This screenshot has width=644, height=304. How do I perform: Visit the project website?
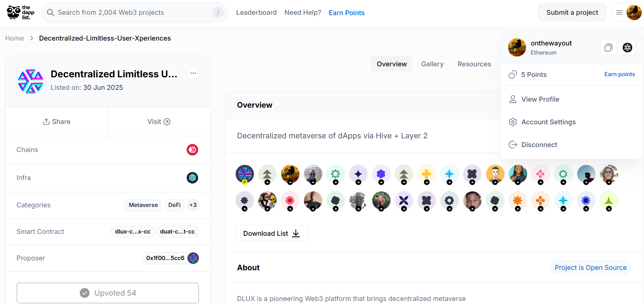coord(159,122)
